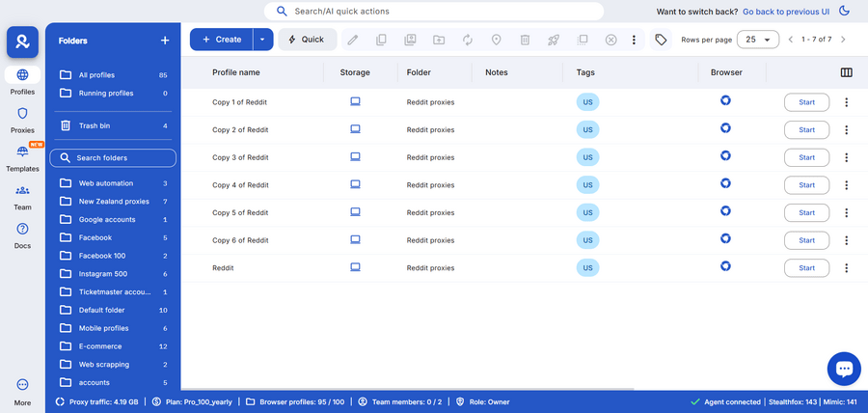Expand the Create button dropdown arrow
This screenshot has height=413, width=868.
(x=262, y=40)
